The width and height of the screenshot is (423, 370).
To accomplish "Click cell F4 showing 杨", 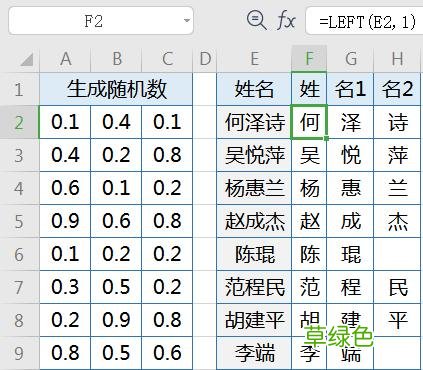I will pos(309,188).
